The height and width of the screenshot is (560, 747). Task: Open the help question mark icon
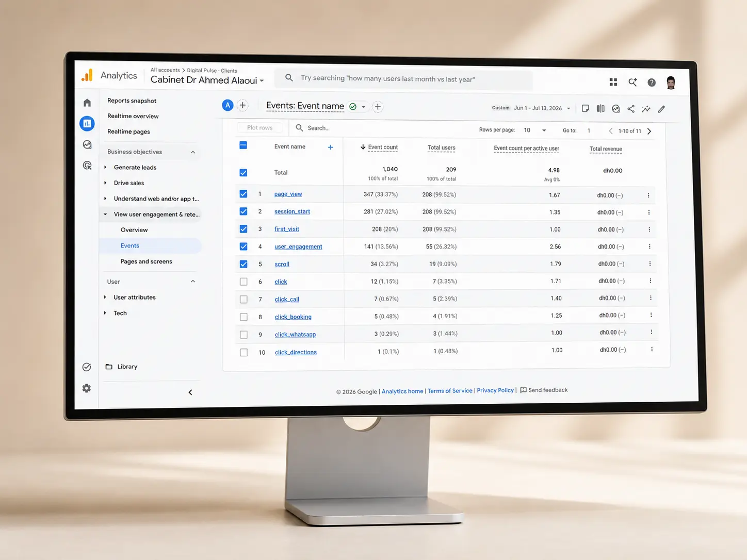[x=652, y=83]
